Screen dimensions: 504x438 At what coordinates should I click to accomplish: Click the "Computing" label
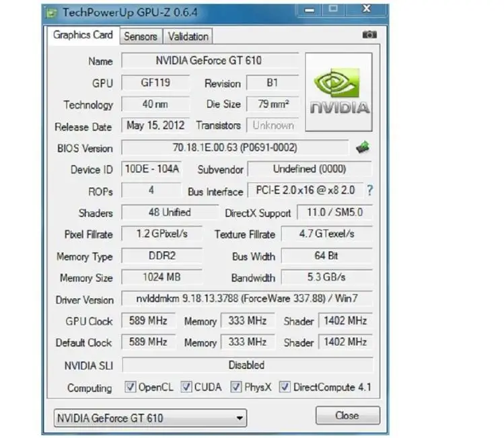pos(89,388)
